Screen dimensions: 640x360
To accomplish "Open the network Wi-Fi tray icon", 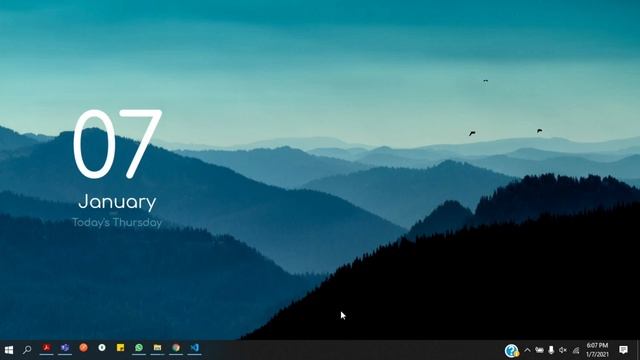I will pyautogui.click(x=576, y=350).
